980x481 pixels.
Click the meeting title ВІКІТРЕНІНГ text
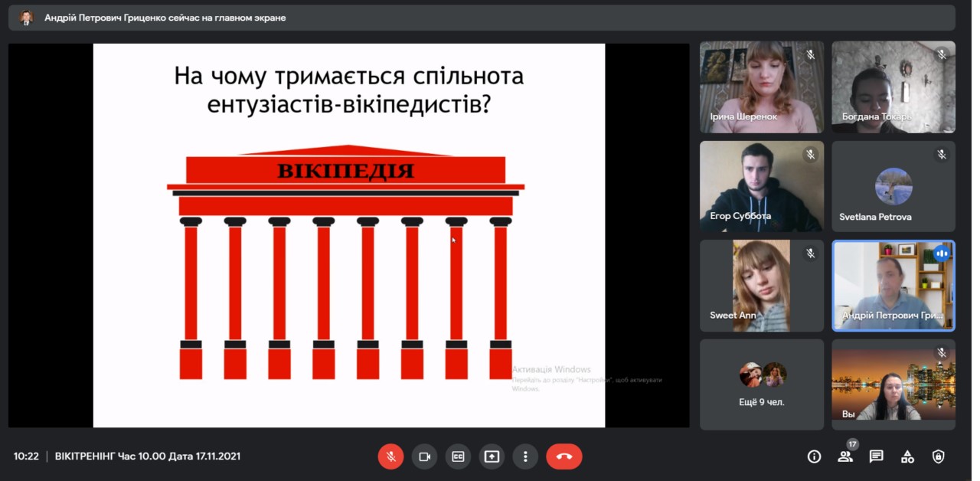pyautogui.click(x=148, y=456)
